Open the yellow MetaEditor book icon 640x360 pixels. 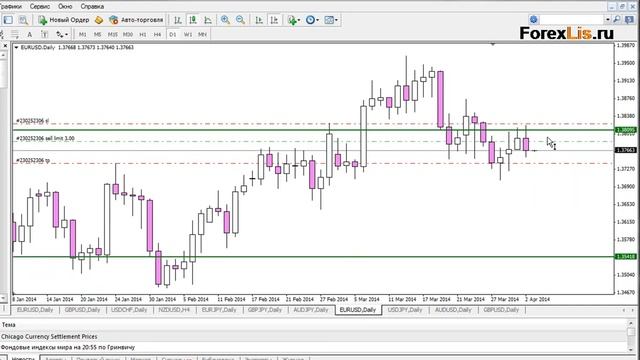(x=99, y=20)
